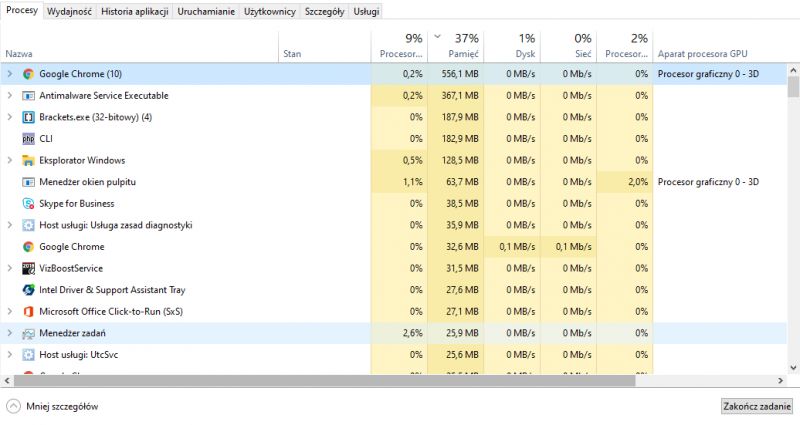Open the Usługi tab
The height and width of the screenshot is (425, 800).
(366, 11)
